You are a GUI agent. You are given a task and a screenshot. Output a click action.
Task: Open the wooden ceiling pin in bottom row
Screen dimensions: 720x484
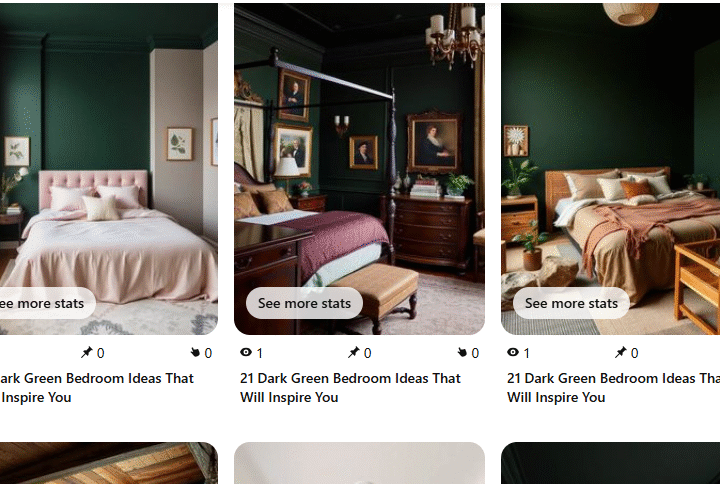[x=109, y=463]
